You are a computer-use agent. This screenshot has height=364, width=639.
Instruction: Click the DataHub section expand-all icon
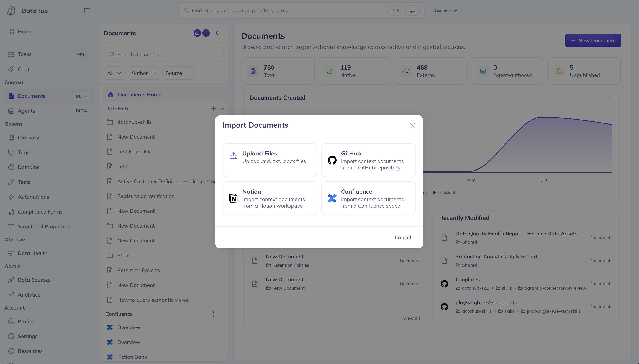[213, 109]
